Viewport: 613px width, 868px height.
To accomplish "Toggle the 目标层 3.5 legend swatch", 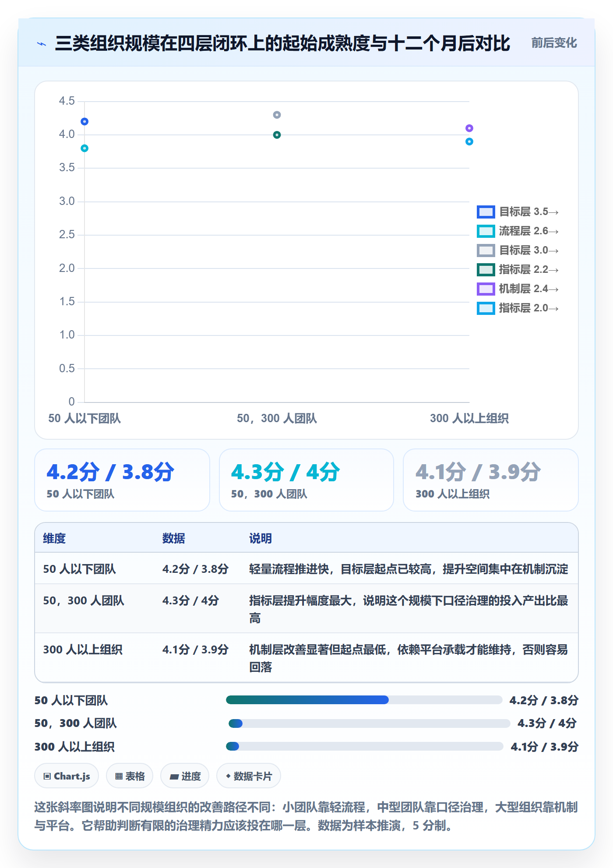I will click(x=486, y=212).
